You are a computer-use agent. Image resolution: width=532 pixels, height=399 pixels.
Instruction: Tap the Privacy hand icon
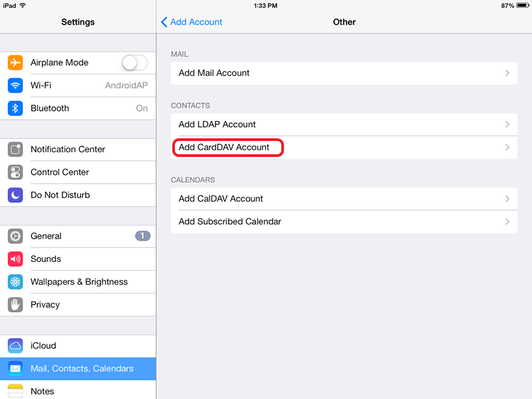[15, 305]
